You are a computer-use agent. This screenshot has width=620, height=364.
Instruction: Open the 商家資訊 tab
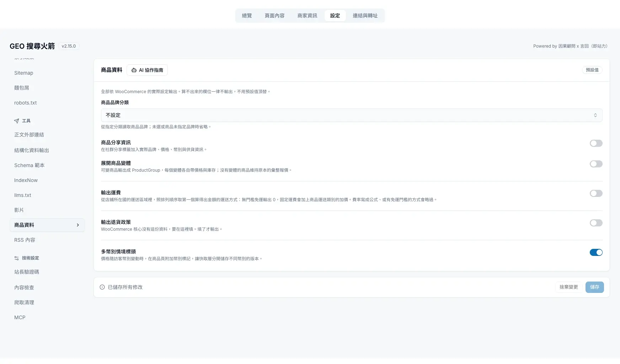[x=307, y=16]
